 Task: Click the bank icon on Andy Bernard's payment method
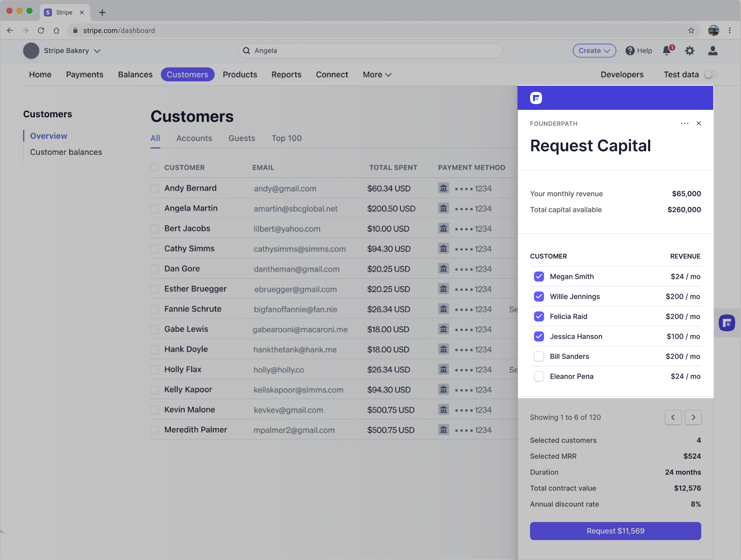(x=443, y=188)
